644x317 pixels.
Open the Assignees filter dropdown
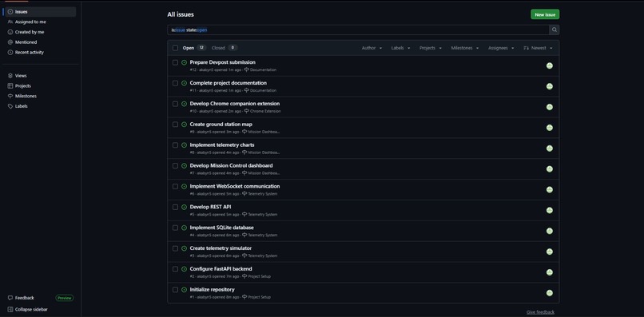pyautogui.click(x=501, y=48)
